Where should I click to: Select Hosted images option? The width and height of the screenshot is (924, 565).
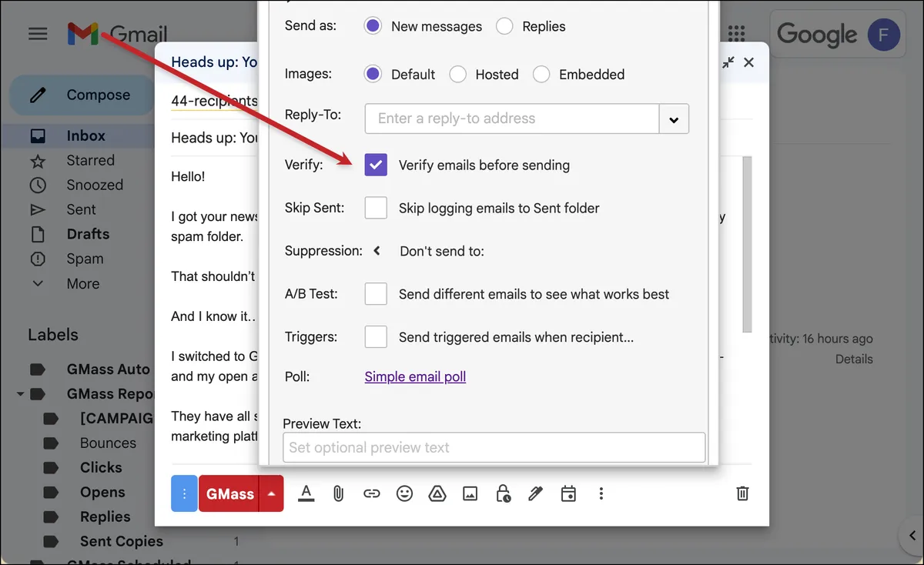click(x=458, y=75)
